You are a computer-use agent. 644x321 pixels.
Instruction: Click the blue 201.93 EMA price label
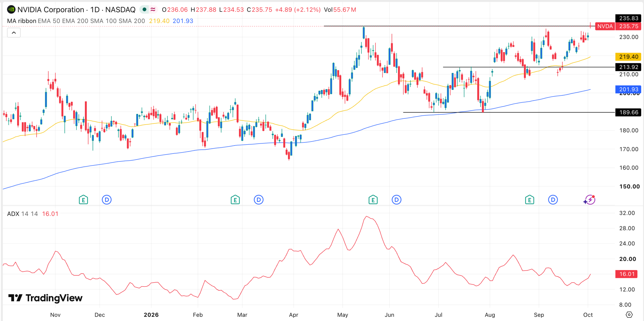coord(628,89)
